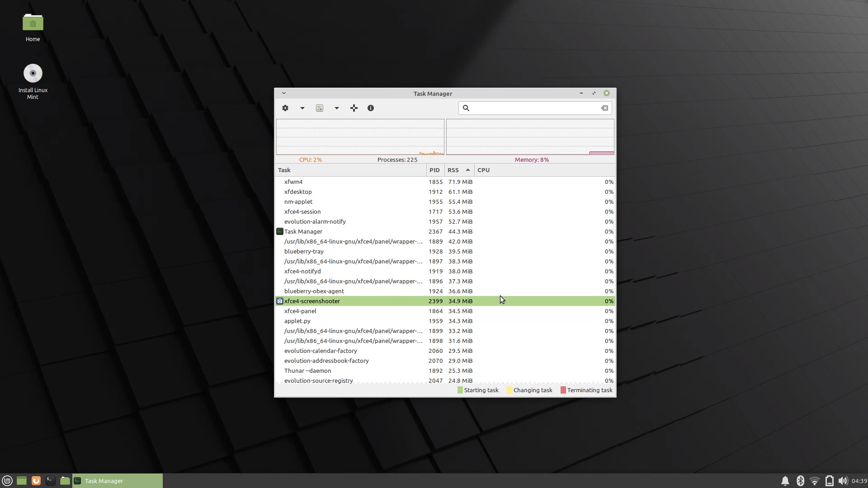Open the dropdown beside the process view icon
Screen dimensions: 868x488
(336, 108)
